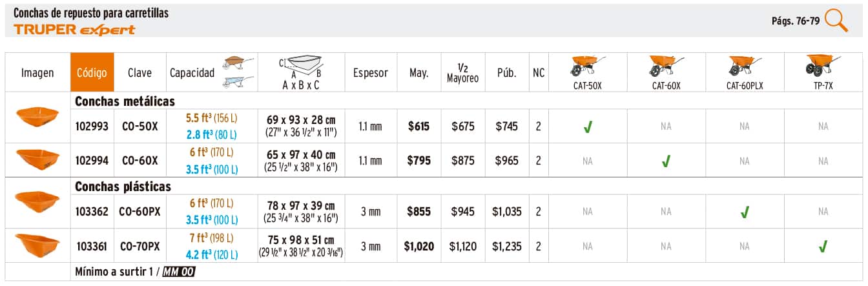Click the TP-7X wheelbarrow icon
Image resolution: width=868 pixels, height=286 pixels.
823,66
